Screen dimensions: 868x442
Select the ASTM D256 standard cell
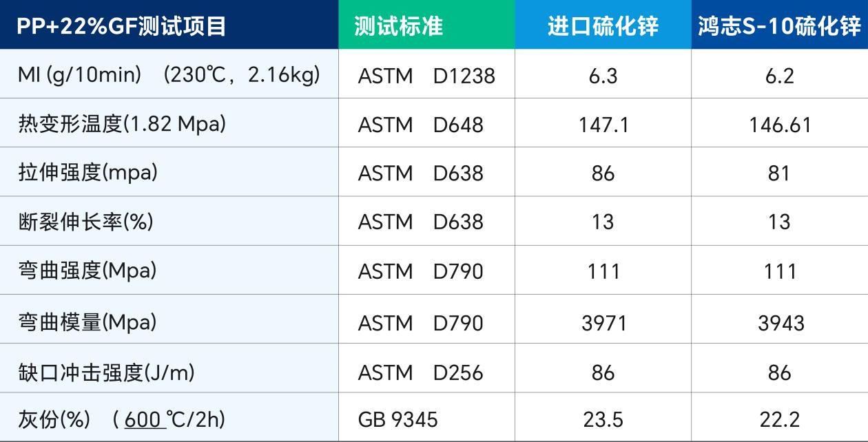(421, 372)
